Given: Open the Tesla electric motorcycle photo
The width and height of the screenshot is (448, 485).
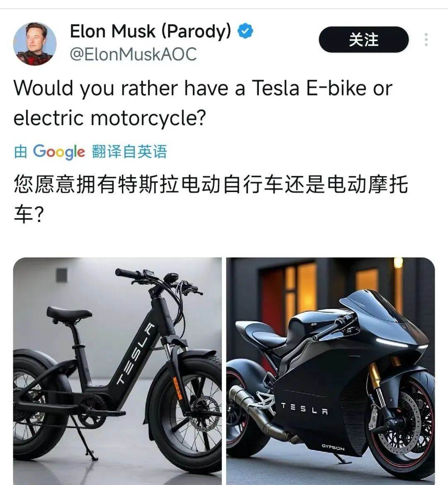Looking at the screenshot, I should click(x=331, y=371).
